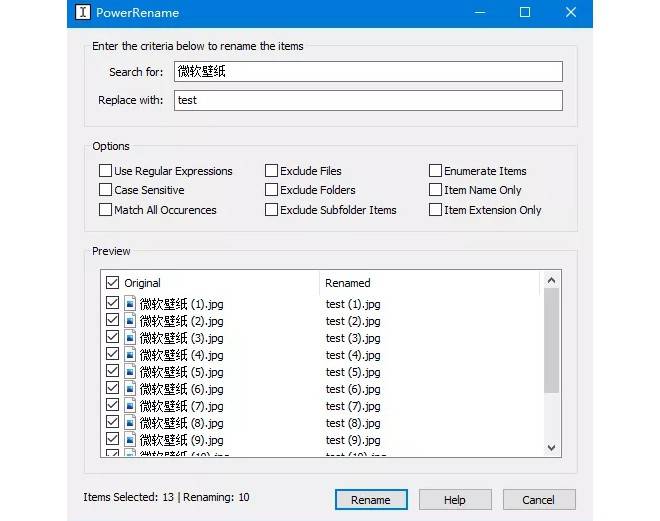Click the file icon for 微软壁纸 (3).jpg
The image size is (660, 521).
(130, 338)
